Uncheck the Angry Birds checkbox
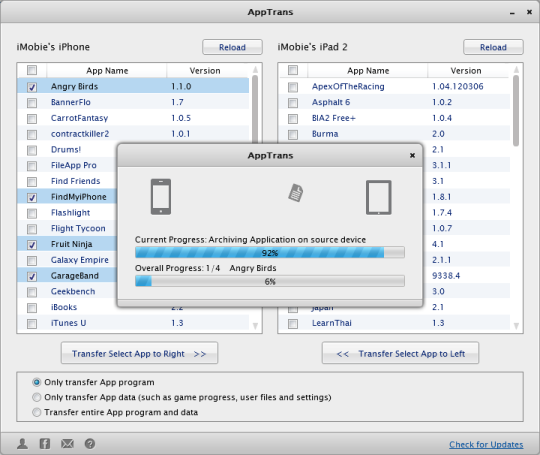540x455 pixels. coord(32,87)
